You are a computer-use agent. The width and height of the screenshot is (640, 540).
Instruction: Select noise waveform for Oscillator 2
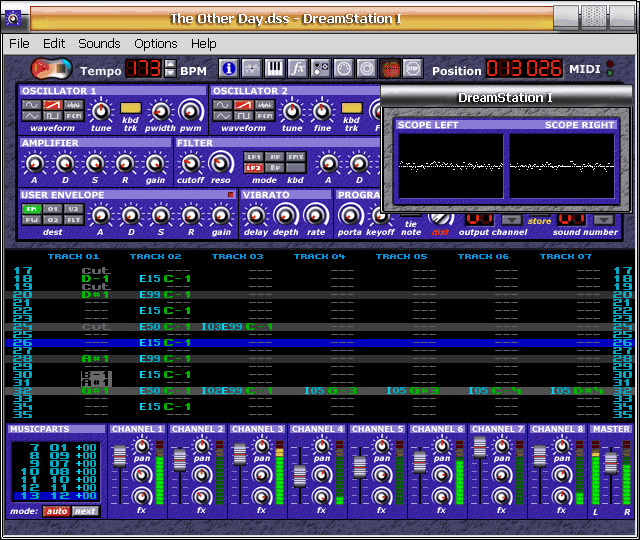[264, 105]
